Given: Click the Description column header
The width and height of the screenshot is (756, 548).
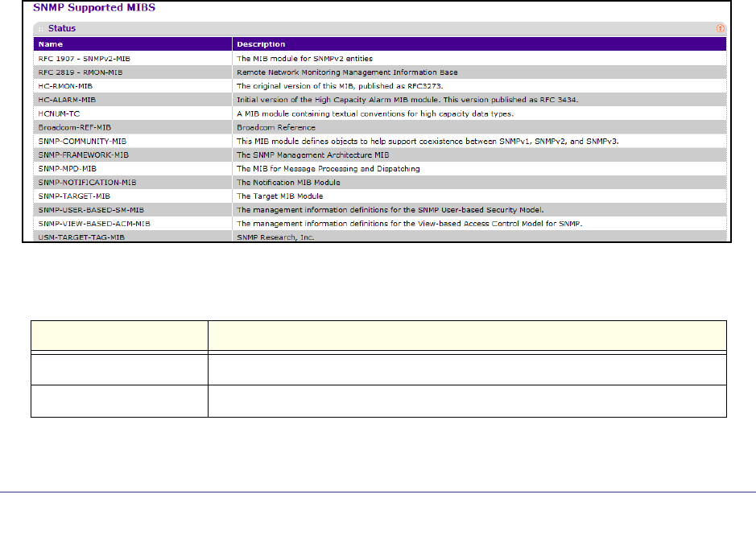Looking at the screenshot, I should tap(479, 44).
